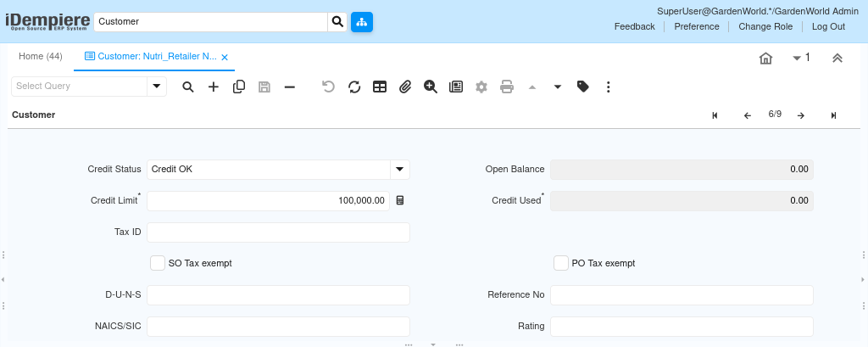Viewport: 868px width, 347px height.
Task: Close the Customer: Nutri_Retailer tab
Action: [x=225, y=57]
